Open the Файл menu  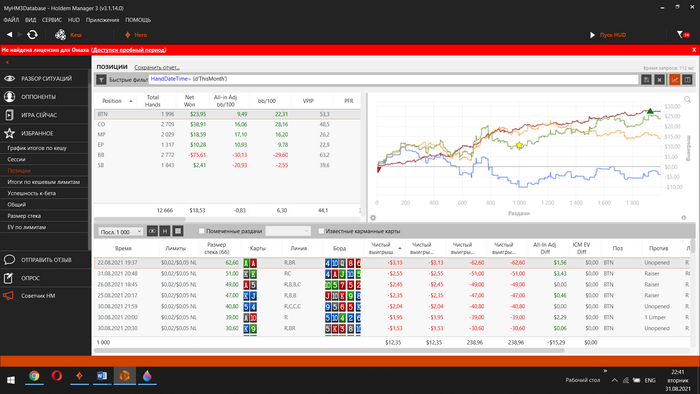pyautogui.click(x=11, y=20)
